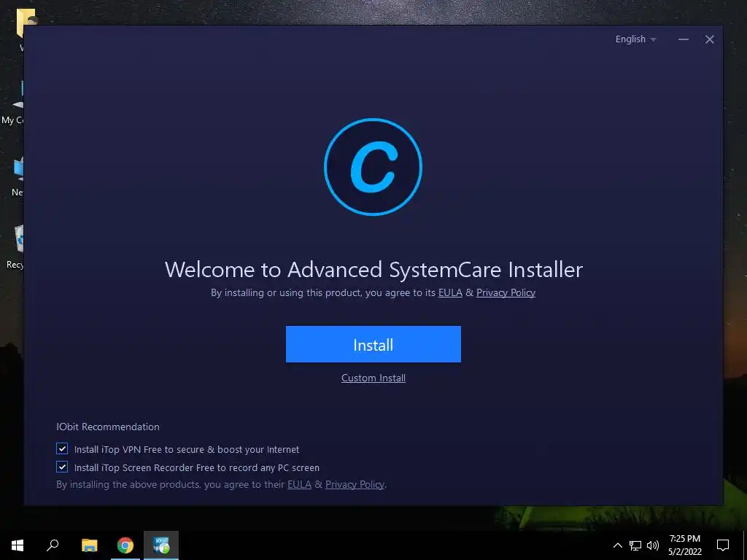Open the EULA link under the welcome heading
The height and width of the screenshot is (560, 747).
[x=450, y=293]
